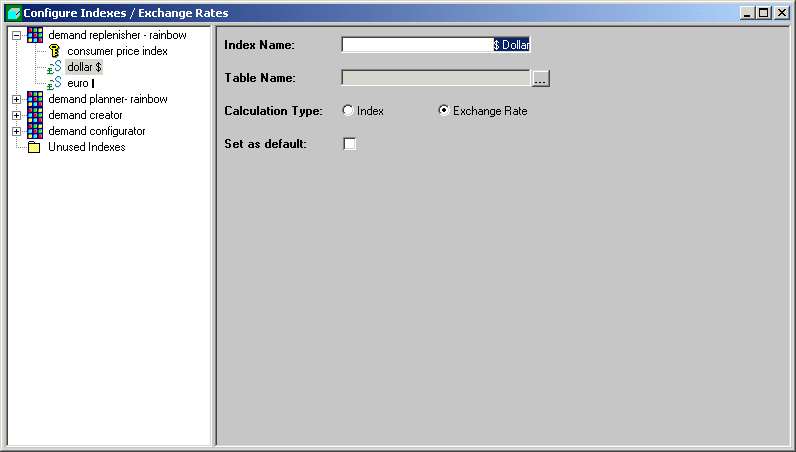Image resolution: width=796 pixels, height=452 pixels.
Task: Click the Table Name label
Action: click(x=260, y=78)
